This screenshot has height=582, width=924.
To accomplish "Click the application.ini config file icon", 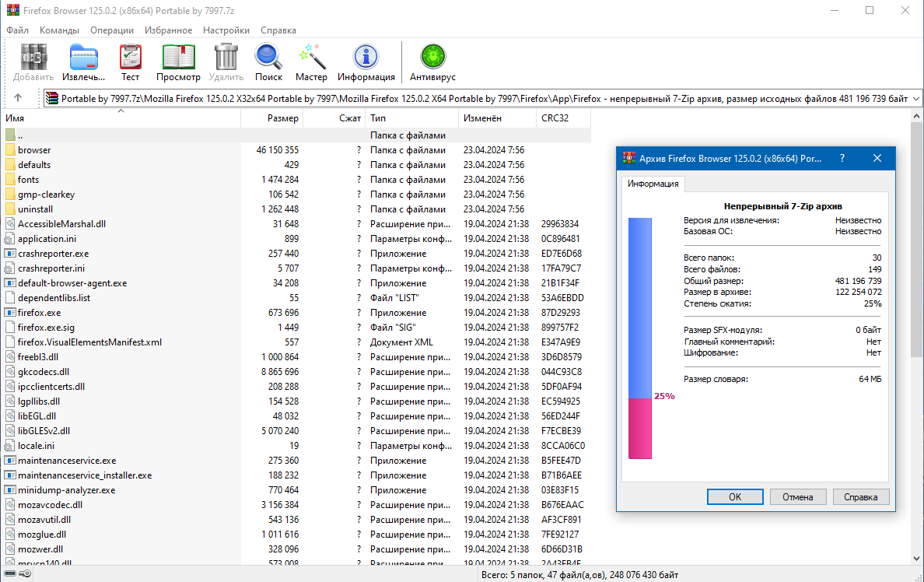I will (10, 239).
